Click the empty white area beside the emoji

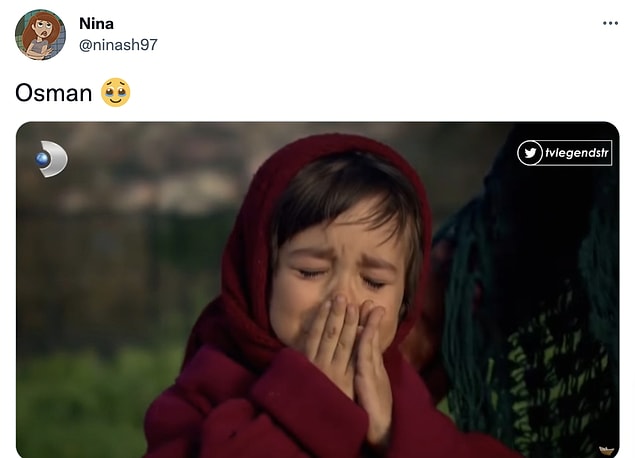click(x=350, y=93)
